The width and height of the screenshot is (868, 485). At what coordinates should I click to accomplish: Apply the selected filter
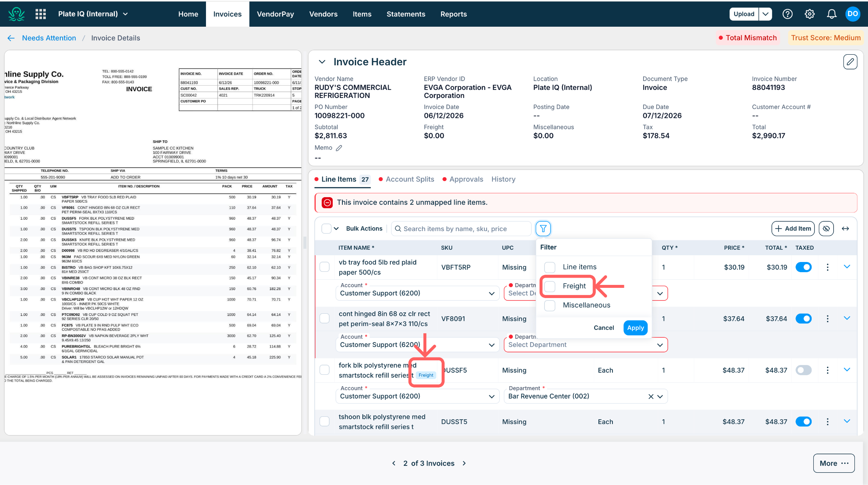pos(635,328)
